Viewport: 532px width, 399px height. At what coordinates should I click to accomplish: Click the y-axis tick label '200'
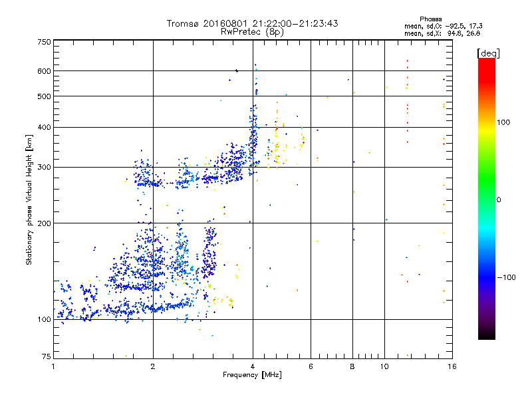[x=44, y=223]
